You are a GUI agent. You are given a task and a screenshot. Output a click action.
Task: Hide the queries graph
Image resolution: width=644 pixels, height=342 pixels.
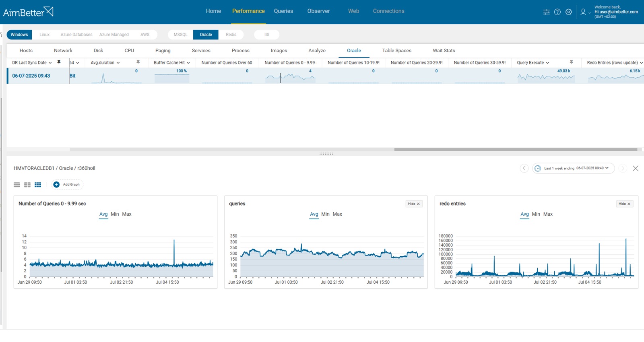tap(414, 204)
